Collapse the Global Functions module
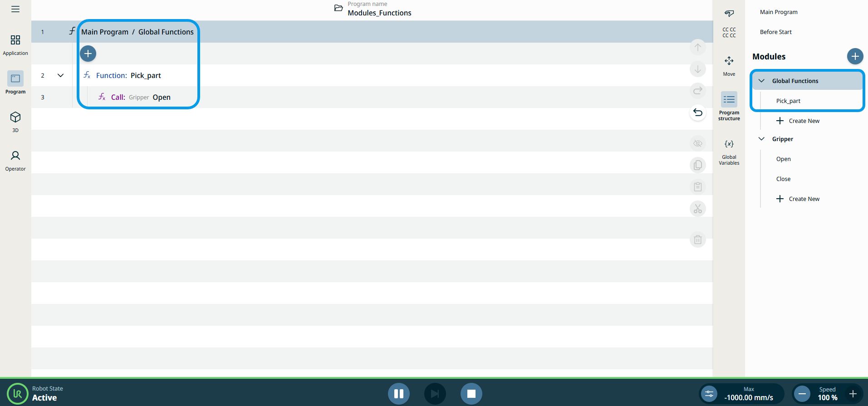Viewport: 868px width, 406px height. pos(761,81)
